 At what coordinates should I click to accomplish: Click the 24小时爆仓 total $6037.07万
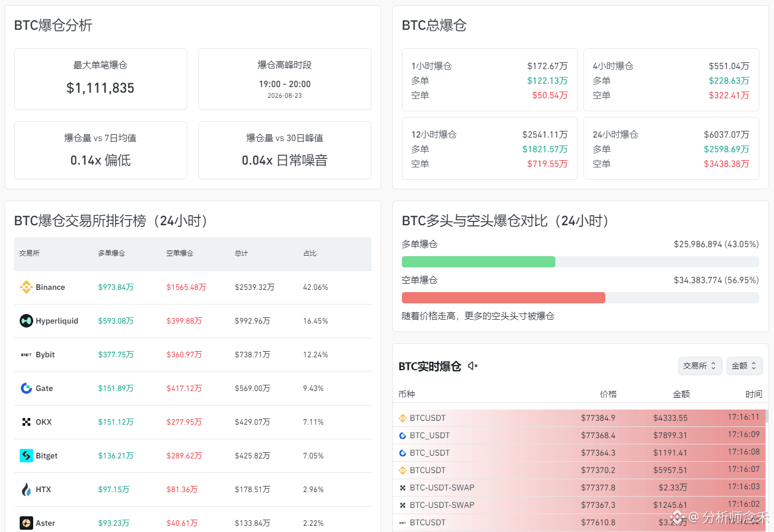point(726,135)
